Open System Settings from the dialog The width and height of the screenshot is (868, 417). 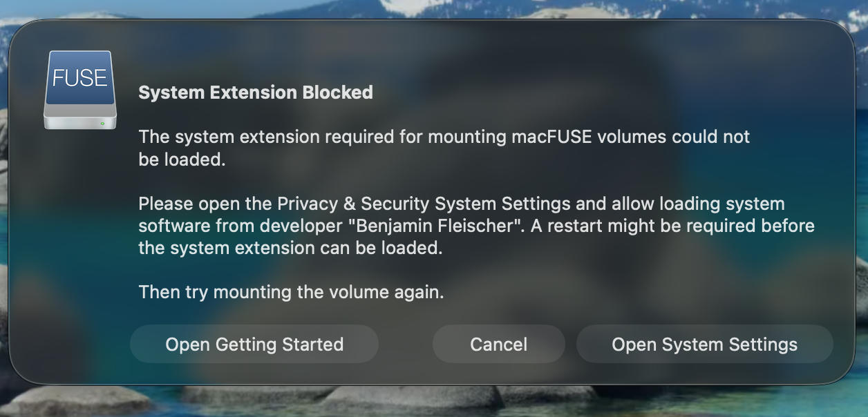704,345
